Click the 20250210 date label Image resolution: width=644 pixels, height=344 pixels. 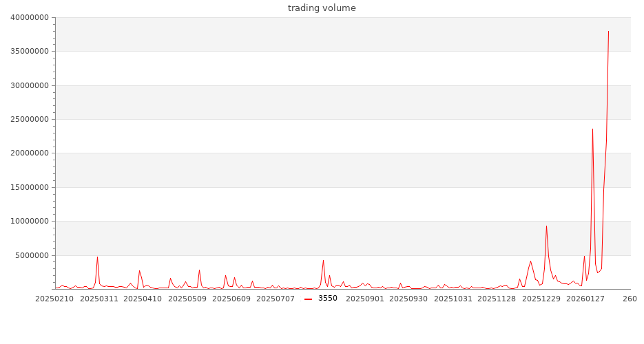pos(54,299)
